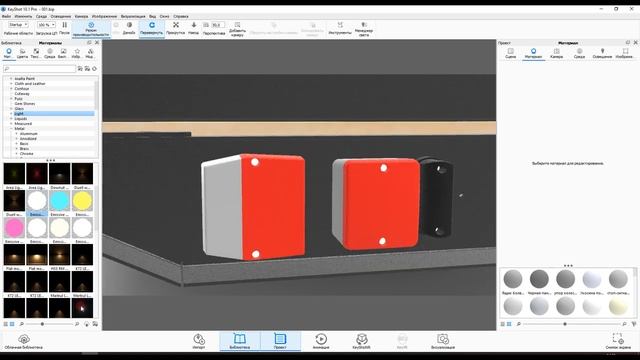This screenshot has height=360, width=640.
Task: Switch library to Models tab
Action: coord(90,53)
